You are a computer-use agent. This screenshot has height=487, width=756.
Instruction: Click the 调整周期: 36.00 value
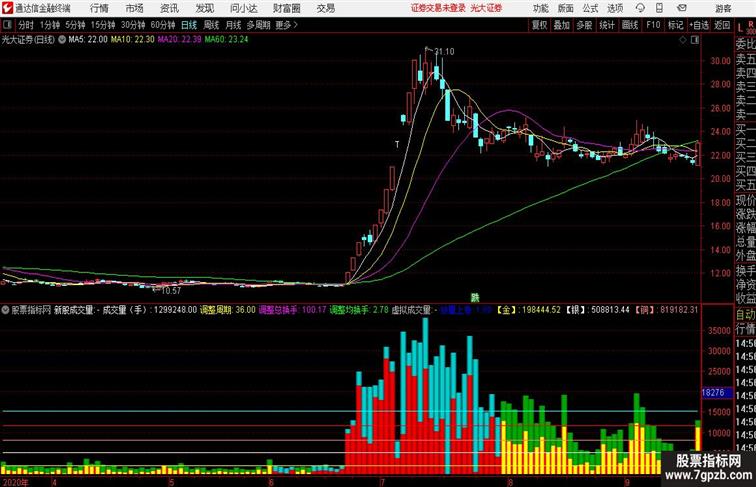click(228, 310)
